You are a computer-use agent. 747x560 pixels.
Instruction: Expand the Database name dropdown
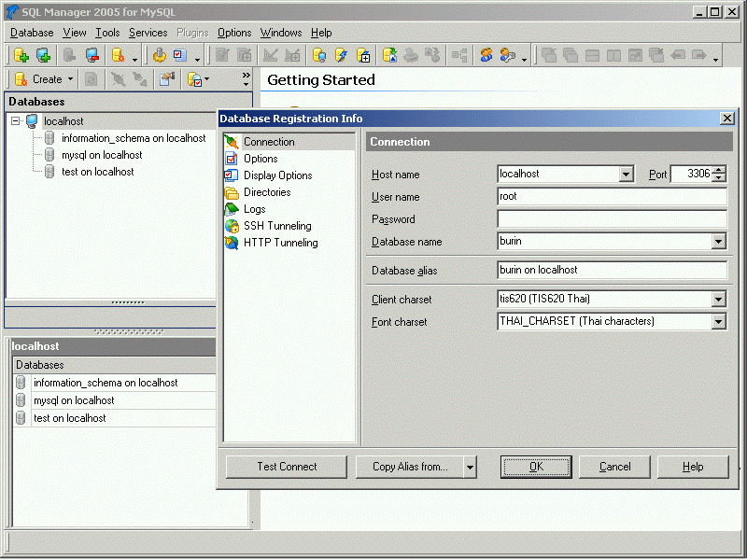click(718, 242)
